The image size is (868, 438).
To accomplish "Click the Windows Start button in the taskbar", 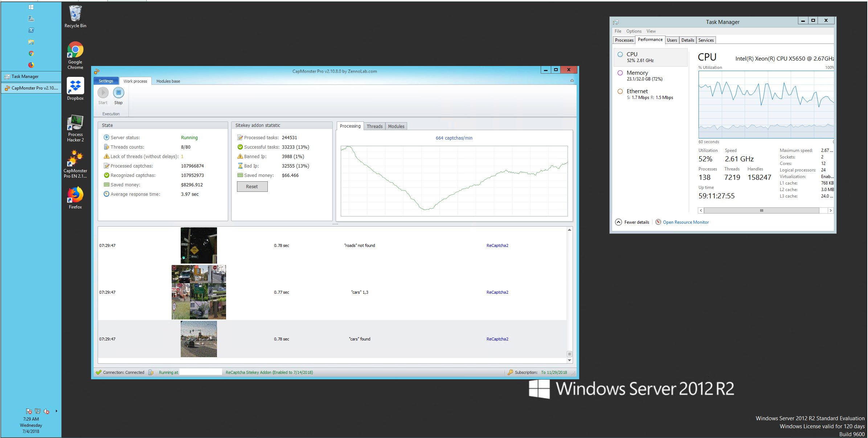I will tap(31, 7).
